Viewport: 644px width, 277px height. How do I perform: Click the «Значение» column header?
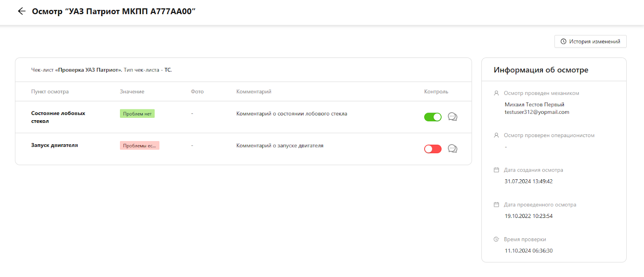pyautogui.click(x=132, y=92)
